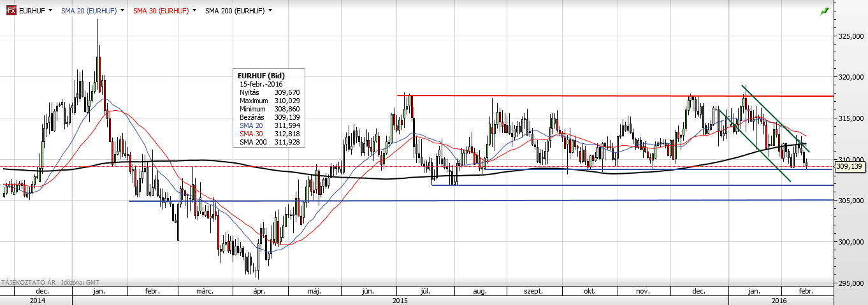The width and height of the screenshot is (868, 305).
Task: Click the 325,000 price axis label
Action: 850,36
